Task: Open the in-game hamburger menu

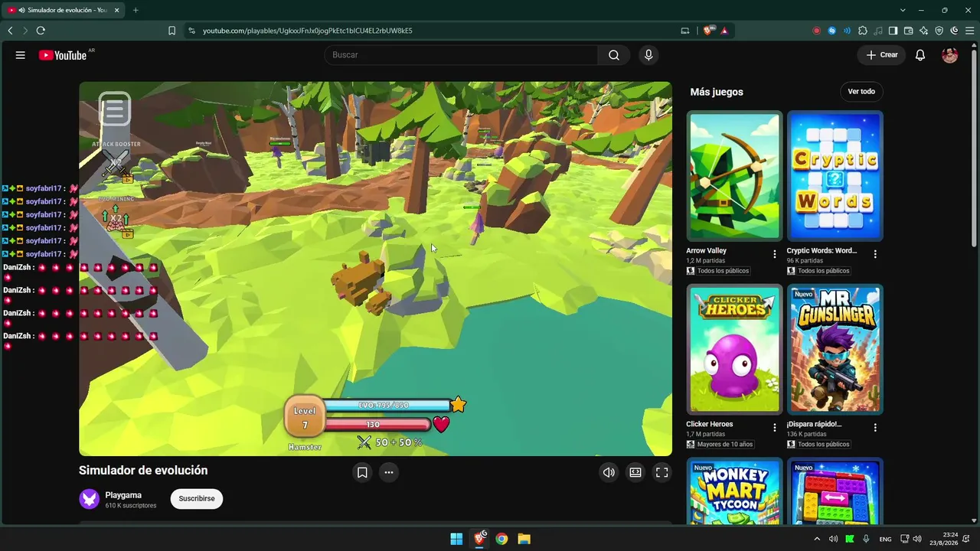Action: click(114, 109)
